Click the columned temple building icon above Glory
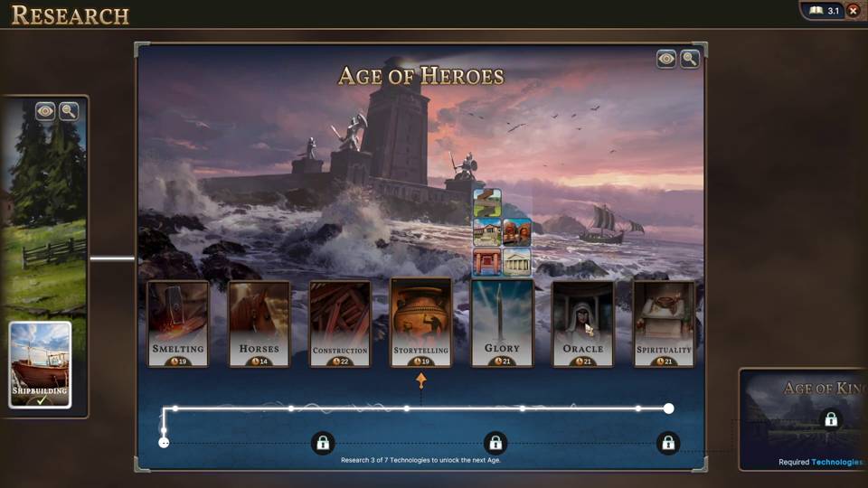Image resolution: width=868 pixels, height=488 pixels. [517, 262]
